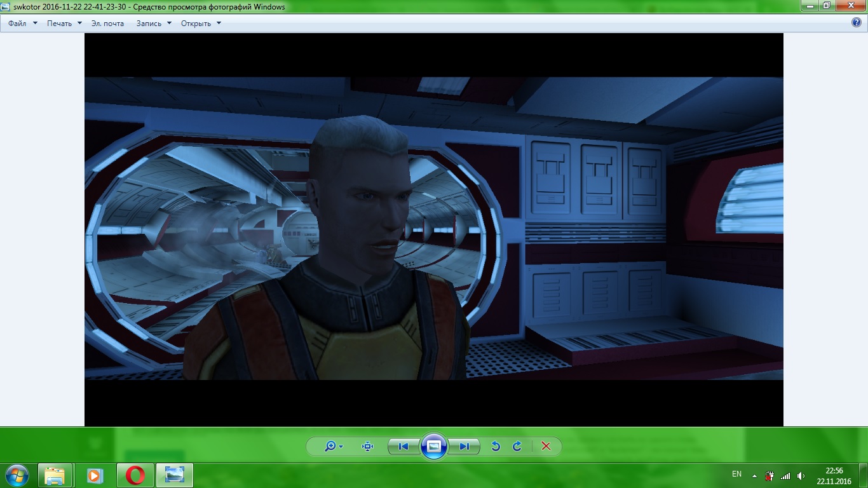This screenshot has height=488, width=868.
Task: Expand the Открыть dropdown arrow
Action: coord(219,24)
